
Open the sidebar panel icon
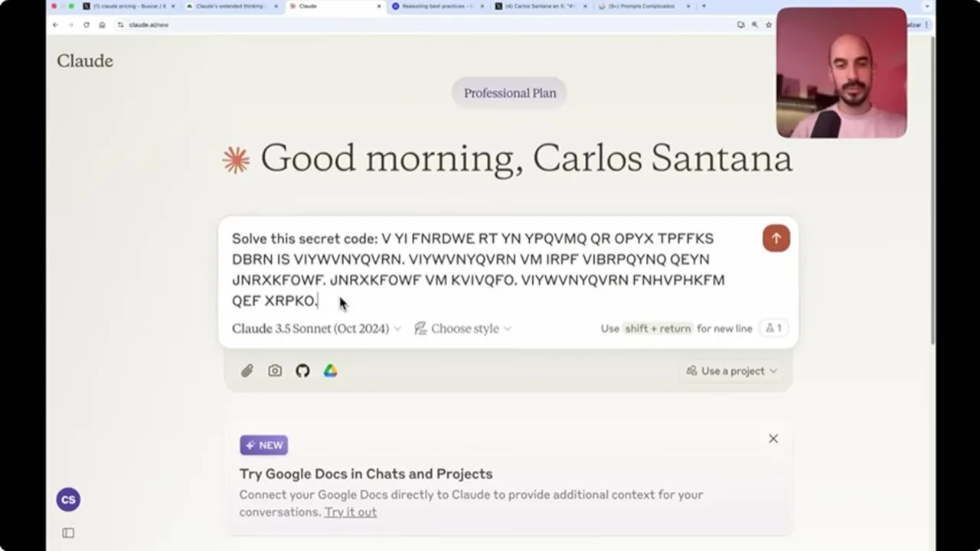68,533
